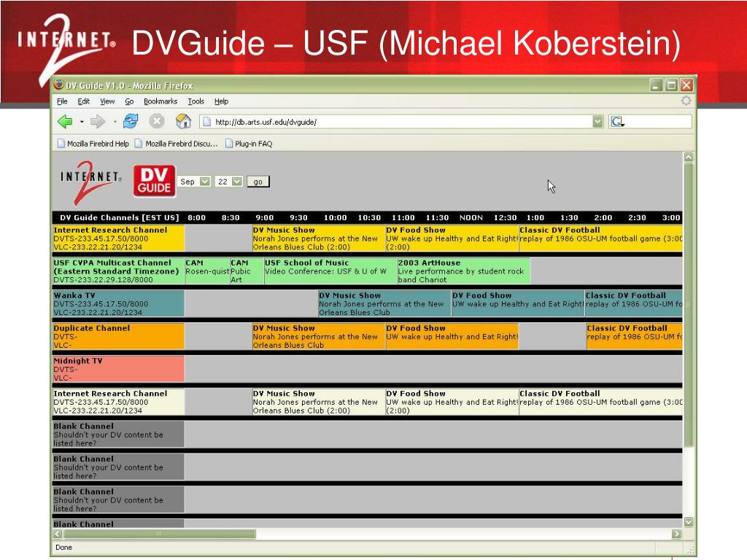The width and height of the screenshot is (747, 560).
Task: Open Forward button history dropdown arrow
Action: click(x=115, y=122)
